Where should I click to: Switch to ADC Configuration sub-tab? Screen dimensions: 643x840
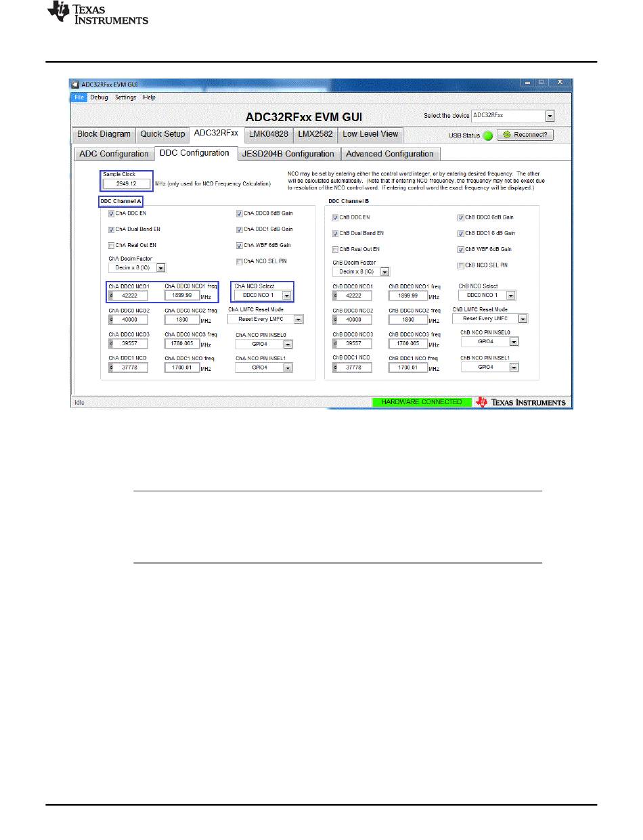coord(114,154)
